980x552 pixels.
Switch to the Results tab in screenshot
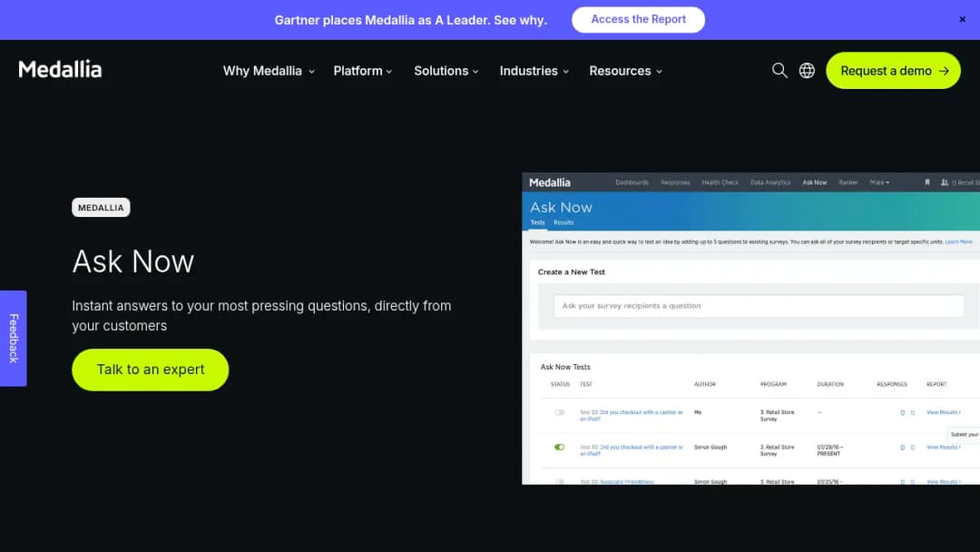click(x=563, y=222)
